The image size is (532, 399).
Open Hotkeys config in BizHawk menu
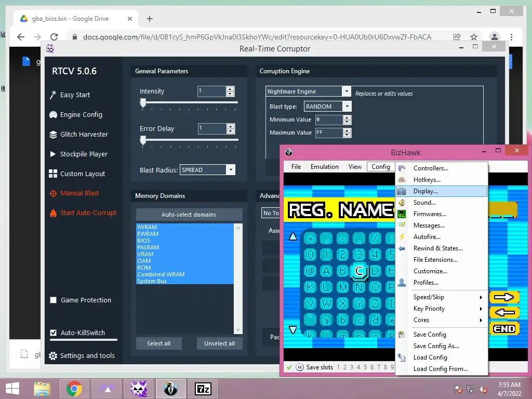click(x=442, y=180)
